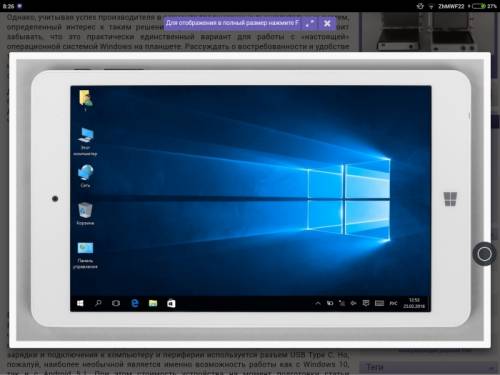Screen dimensions: 500x375
Task: Launch the Edge browser taskbar icon
Action: tap(135, 303)
